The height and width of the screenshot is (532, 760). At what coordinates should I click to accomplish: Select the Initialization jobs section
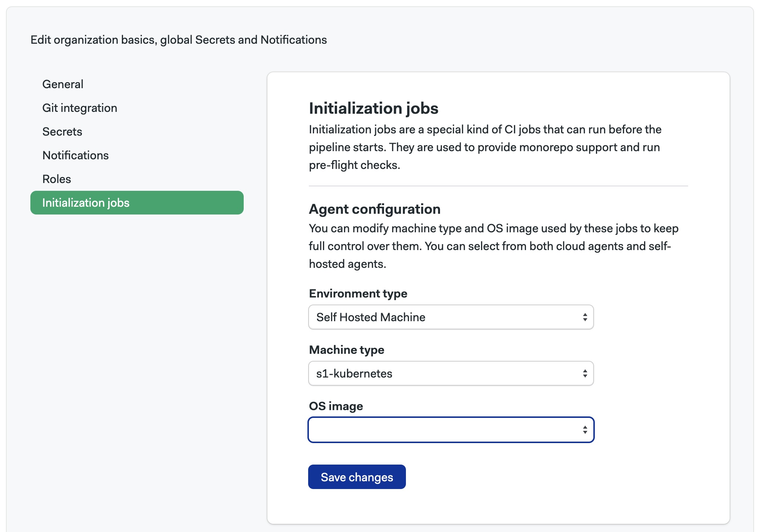tap(86, 203)
